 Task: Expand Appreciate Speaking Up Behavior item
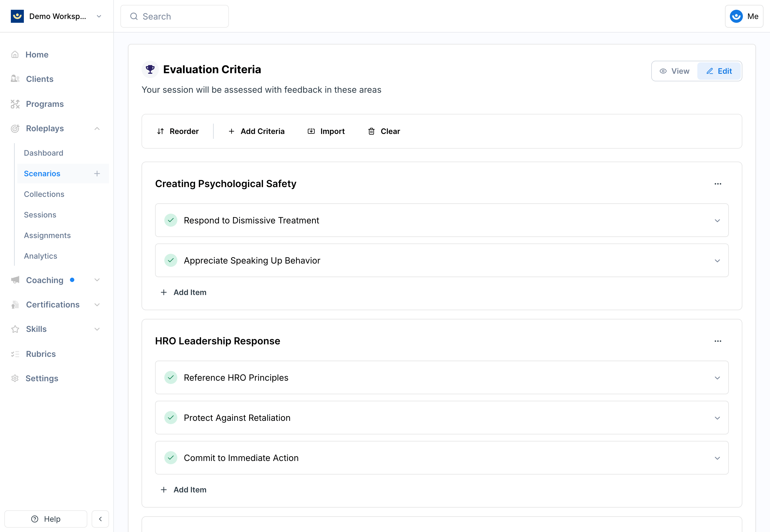point(717,261)
